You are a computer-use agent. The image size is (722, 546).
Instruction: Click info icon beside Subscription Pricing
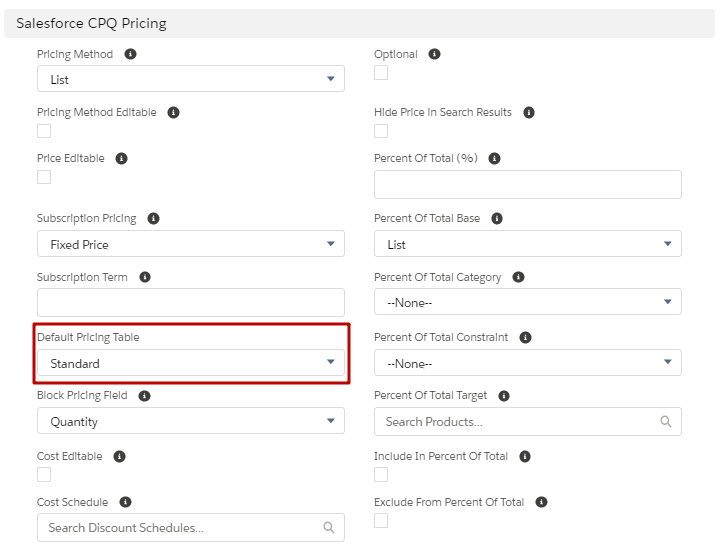coord(153,218)
